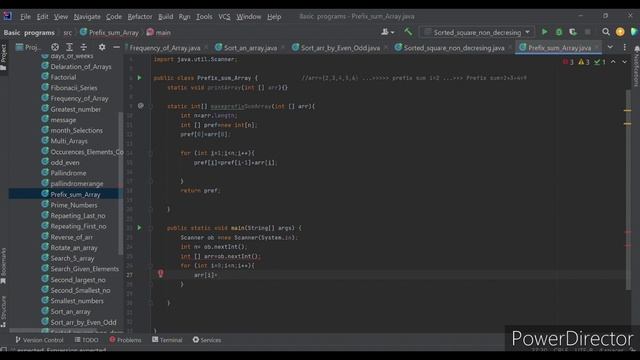640x360 pixels.
Task: Open the Build menu
Action: coord(165,17)
